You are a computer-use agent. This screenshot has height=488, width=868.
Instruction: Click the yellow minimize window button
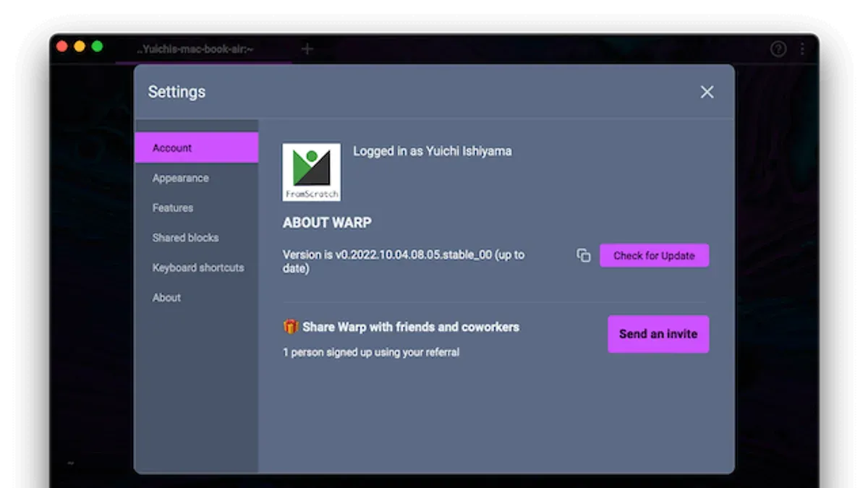click(80, 46)
